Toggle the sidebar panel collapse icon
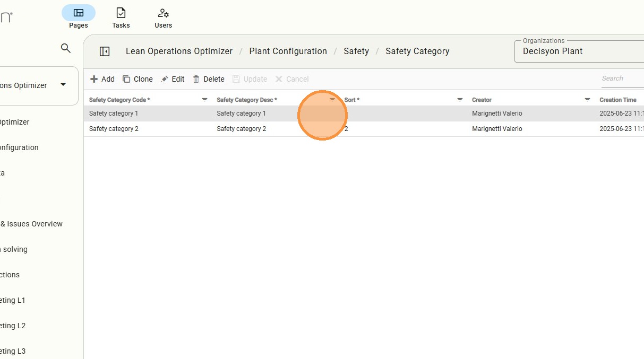This screenshot has height=359, width=644. point(105,51)
